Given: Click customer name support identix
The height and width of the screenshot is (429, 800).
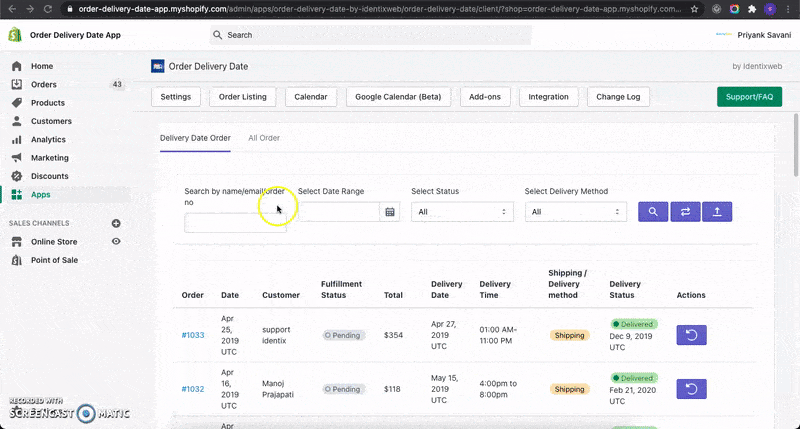Looking at the screenshot, I should [276, 335].
